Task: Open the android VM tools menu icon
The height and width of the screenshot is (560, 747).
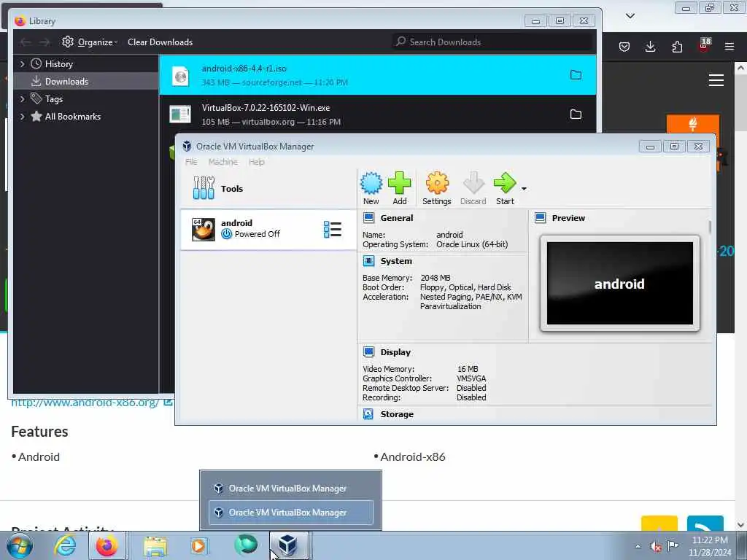Action: pos(333,230)
